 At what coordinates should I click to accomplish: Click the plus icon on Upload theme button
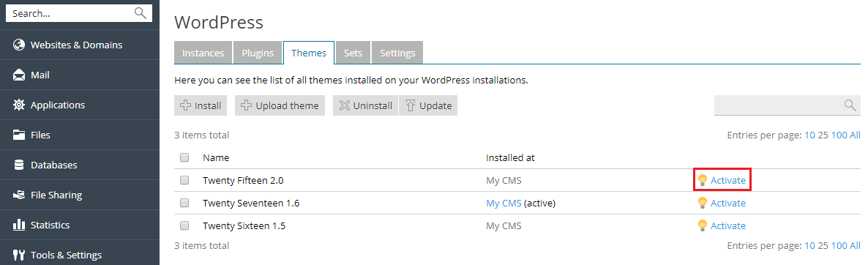[247, 105]
